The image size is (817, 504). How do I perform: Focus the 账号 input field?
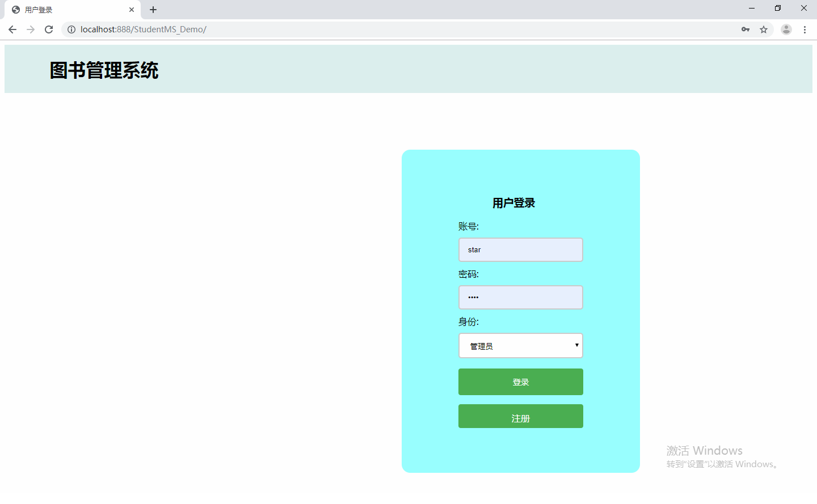coord(521,250)
